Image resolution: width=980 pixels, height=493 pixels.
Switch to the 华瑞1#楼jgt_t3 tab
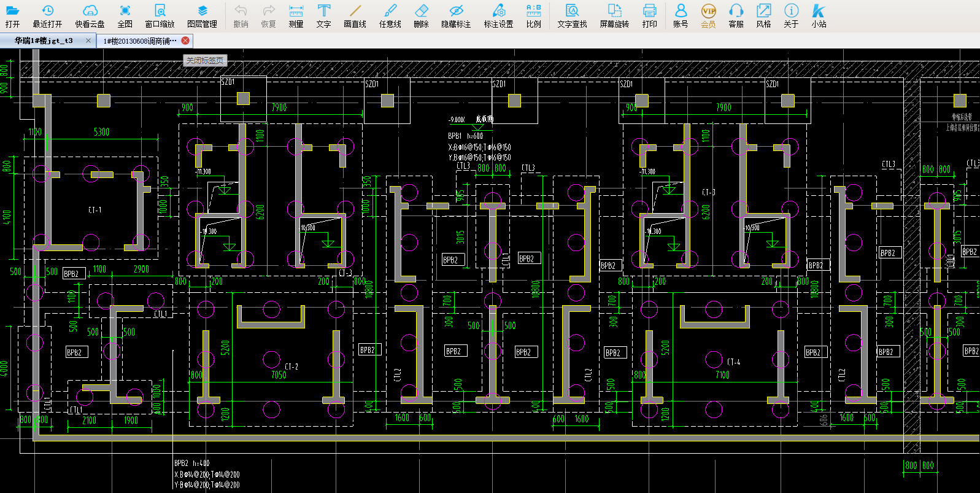click(44, 41)
